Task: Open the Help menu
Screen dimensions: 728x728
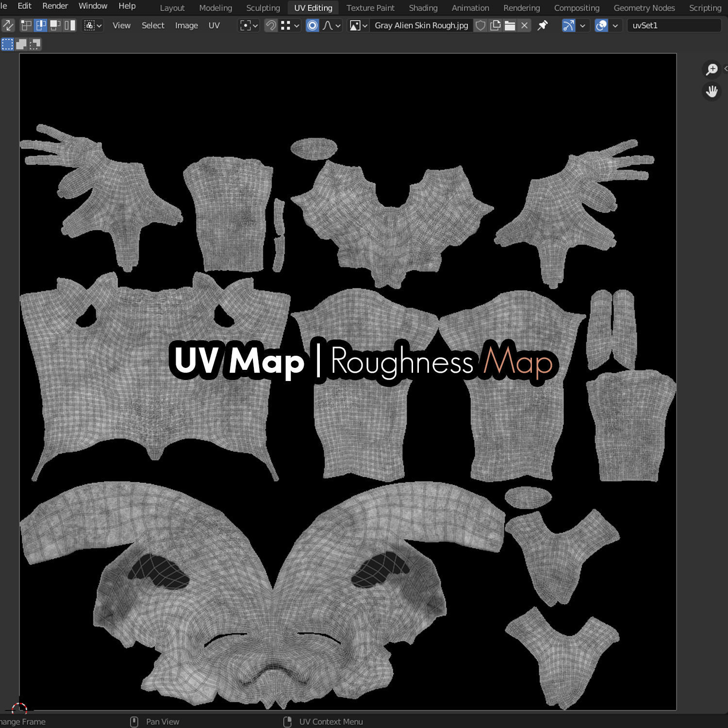Action: click(127, 6)
